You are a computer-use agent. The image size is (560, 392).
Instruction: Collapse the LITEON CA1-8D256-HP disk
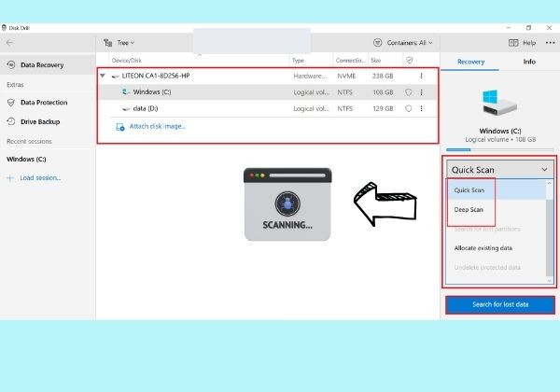[x=103, y=76]
